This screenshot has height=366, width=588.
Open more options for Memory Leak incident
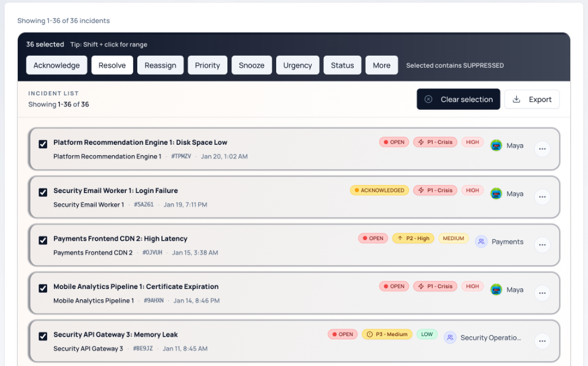coord(542,341)
